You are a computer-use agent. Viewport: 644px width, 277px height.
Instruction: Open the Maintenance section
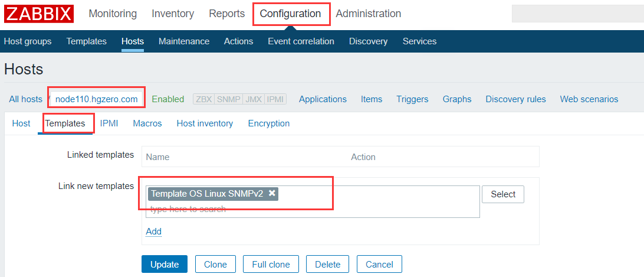point(184,41)
